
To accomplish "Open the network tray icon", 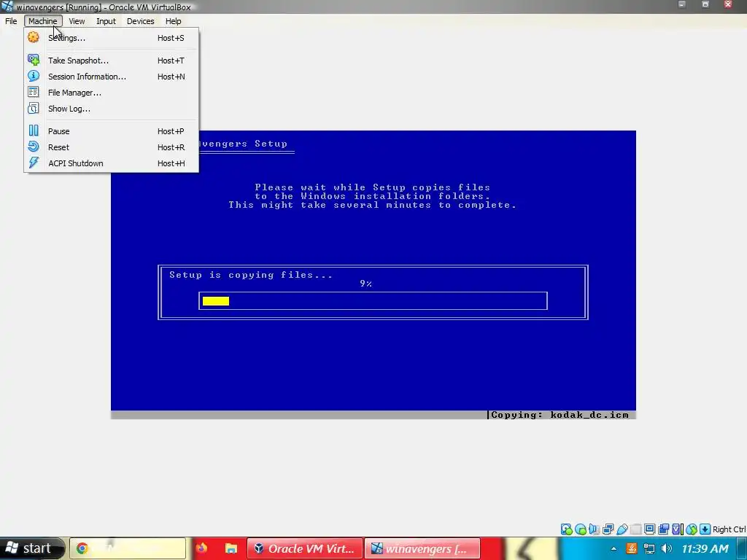I will [649, 549].
